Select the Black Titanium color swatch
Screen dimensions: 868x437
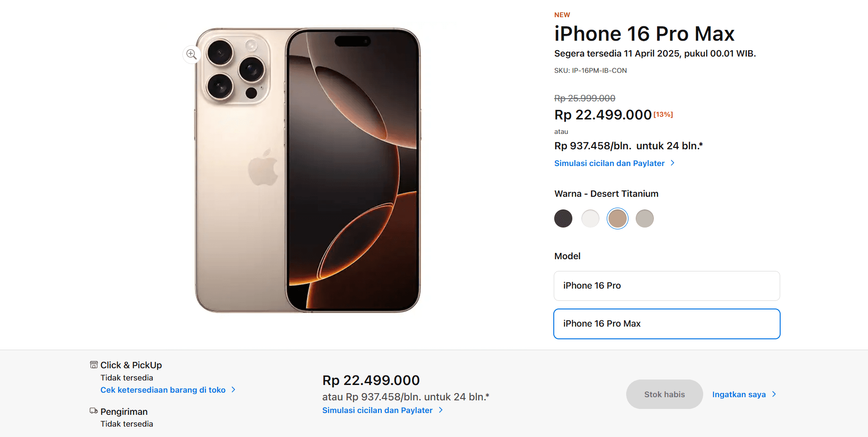(x=563, y=218)
